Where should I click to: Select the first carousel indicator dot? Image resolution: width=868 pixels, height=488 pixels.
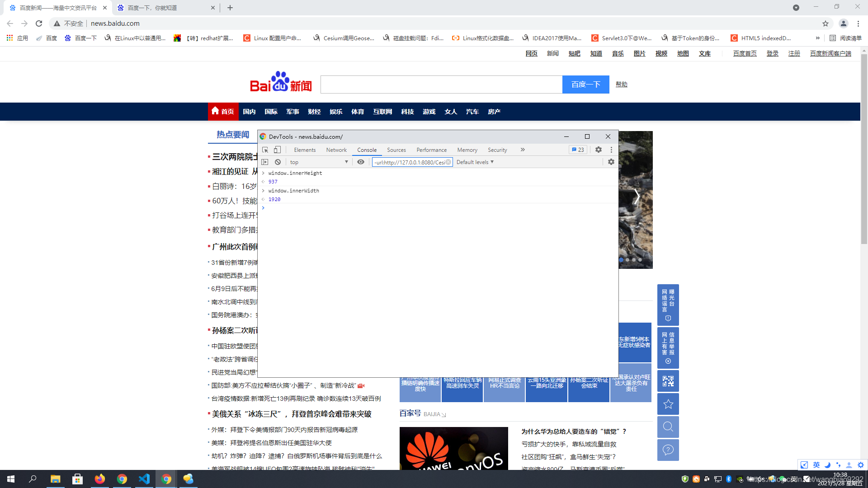(621, 260)
